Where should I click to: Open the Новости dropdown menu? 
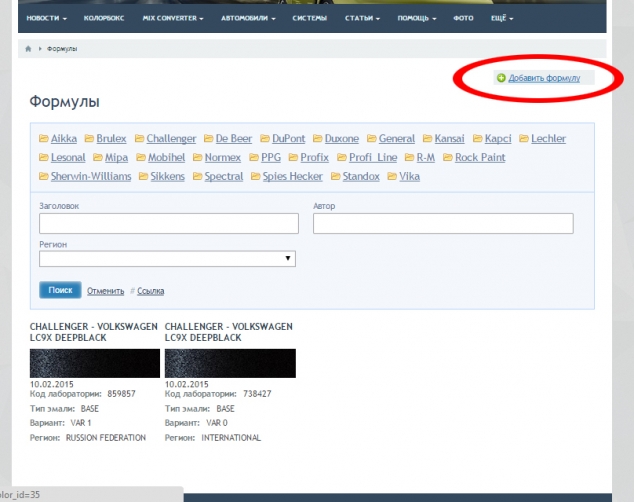(46, 18)
